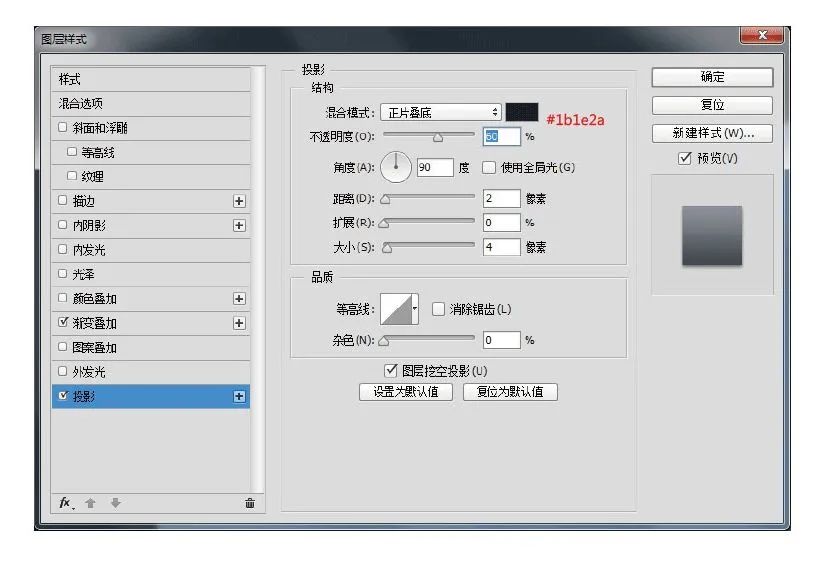
Task: Enable the 纹理 checkbox
Action: tap(72, 176)
